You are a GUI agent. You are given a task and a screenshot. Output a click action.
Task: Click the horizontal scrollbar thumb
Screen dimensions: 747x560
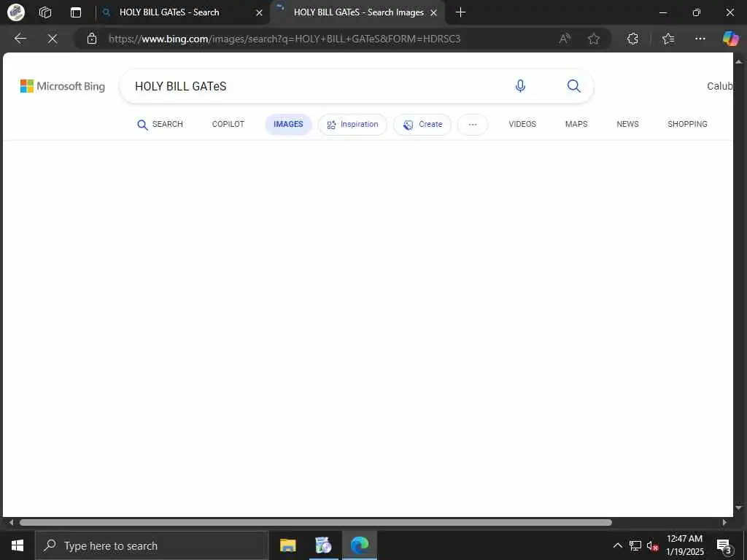315,522
